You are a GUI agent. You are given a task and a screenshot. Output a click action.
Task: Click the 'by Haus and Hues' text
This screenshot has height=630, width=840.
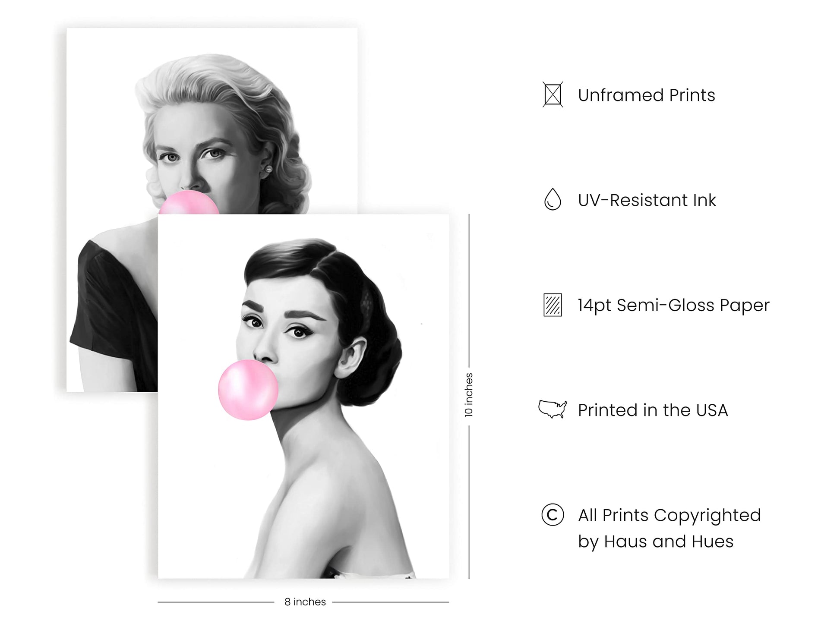point(655,542)
